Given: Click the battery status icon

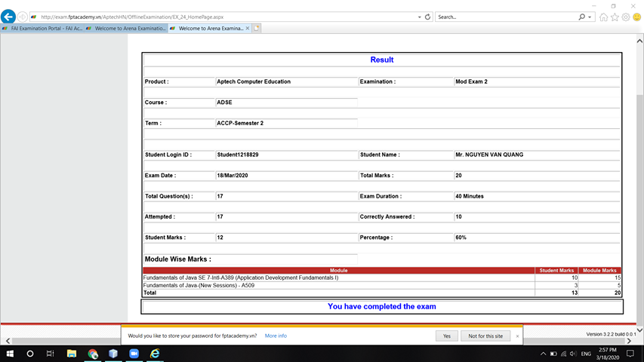Looking at the screenshot, I should click(553, 354).
